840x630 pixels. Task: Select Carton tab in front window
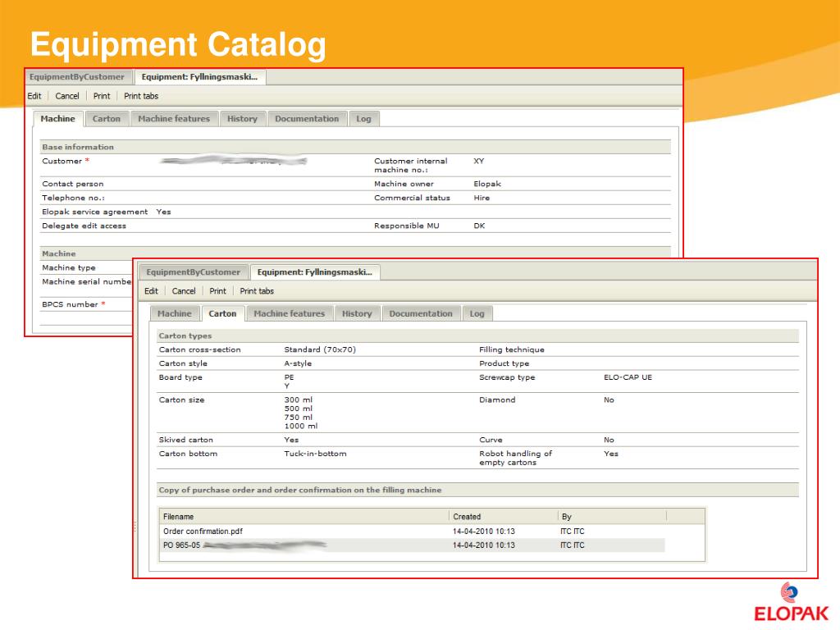(x=222, y=314)
